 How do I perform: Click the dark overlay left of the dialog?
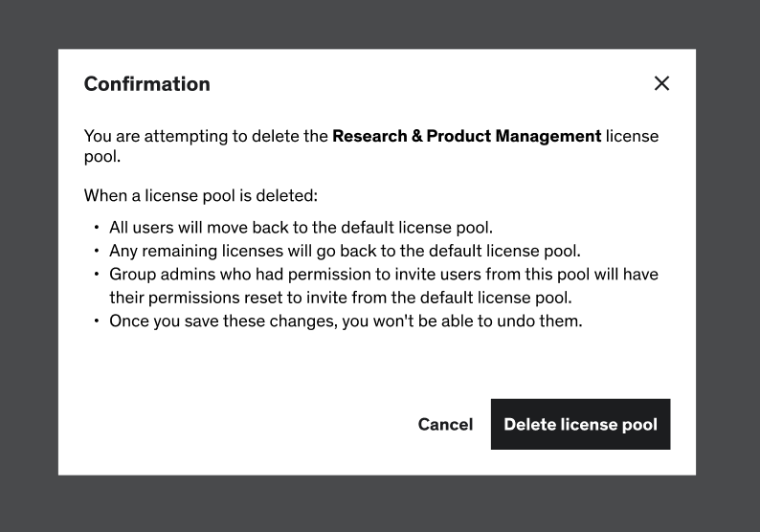coord(29,266)
